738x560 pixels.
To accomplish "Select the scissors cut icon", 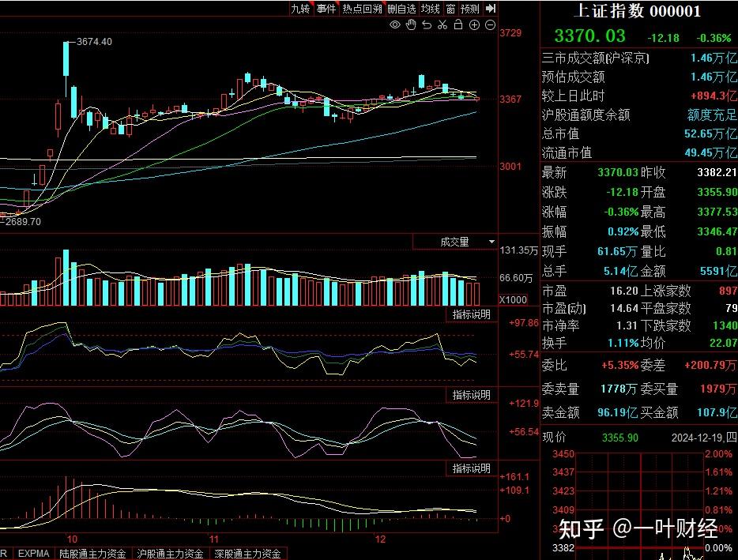I will pos(442,25).
